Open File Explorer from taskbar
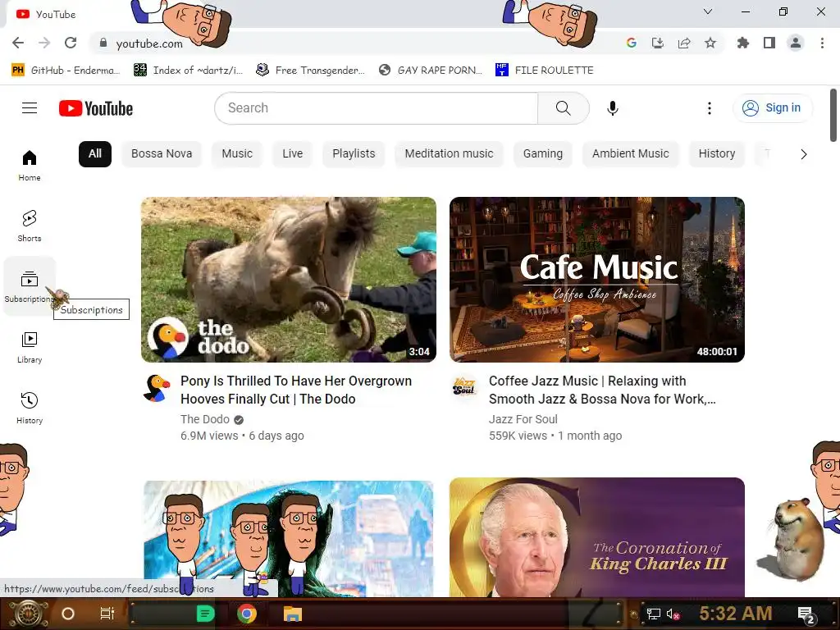Screen dimensions: 840x630 (x=293, y=614)
